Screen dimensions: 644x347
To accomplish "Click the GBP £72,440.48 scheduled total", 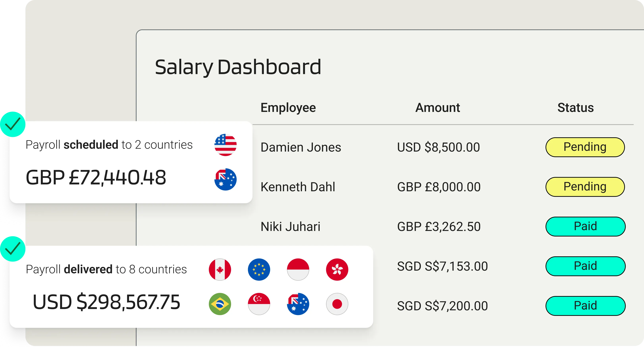I will 96,178.
